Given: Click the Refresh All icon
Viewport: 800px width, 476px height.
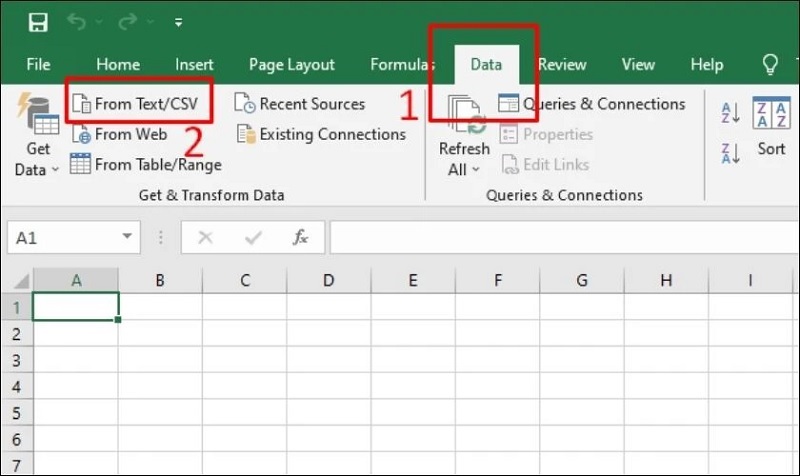Looking at the screenshot, I should [464, 116].
